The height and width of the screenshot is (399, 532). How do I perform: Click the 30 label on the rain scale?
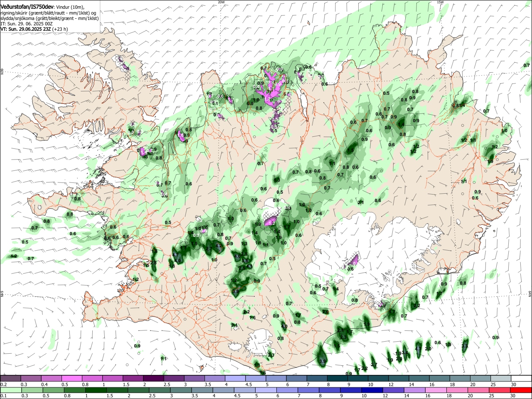[513, 396]
